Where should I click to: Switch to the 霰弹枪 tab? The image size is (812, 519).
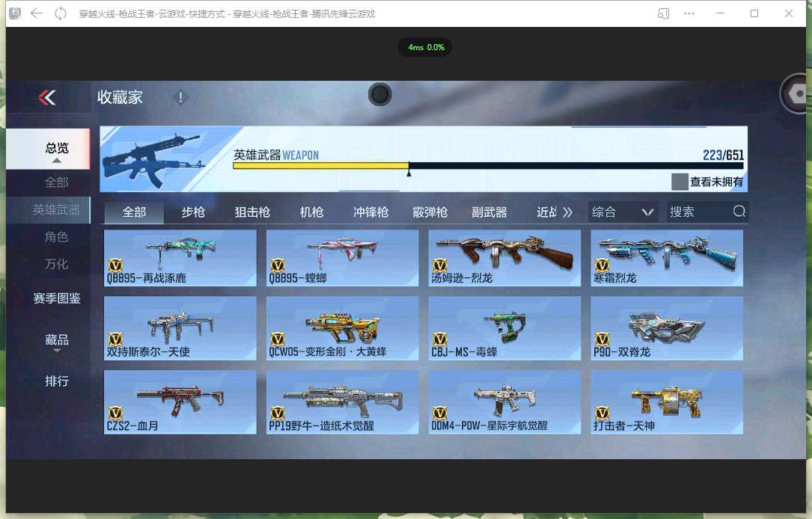[x=430, y=212]
